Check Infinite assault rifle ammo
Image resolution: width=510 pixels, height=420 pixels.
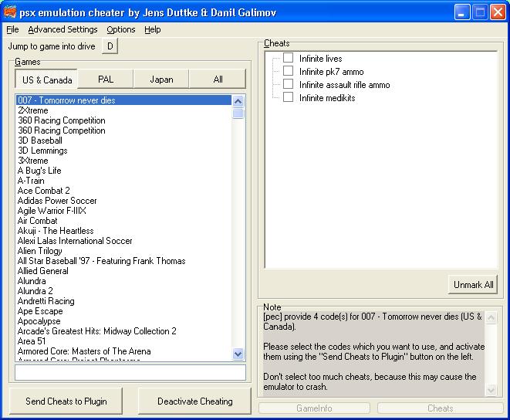point(288,84)
